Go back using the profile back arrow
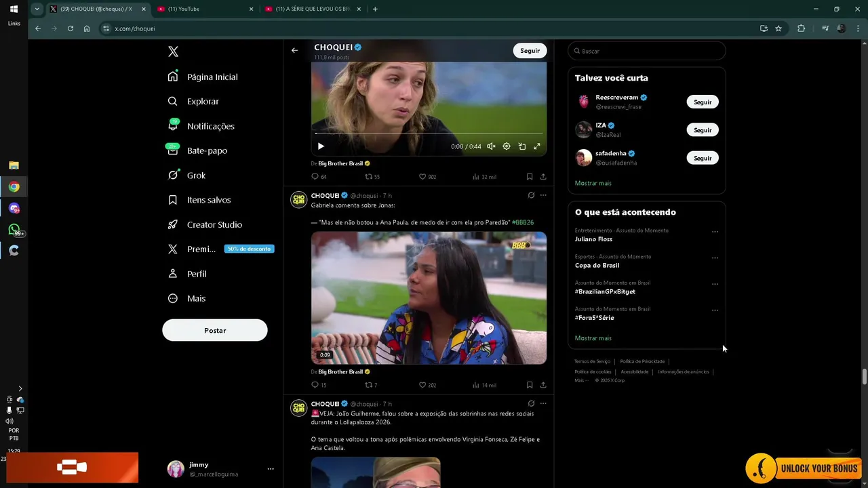 coord(294,50)
